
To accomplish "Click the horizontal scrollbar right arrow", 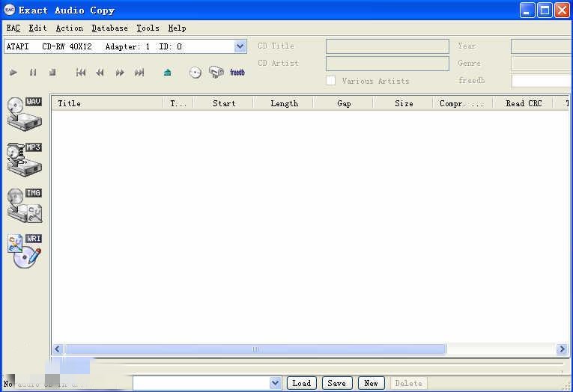I will coord(562,349).
